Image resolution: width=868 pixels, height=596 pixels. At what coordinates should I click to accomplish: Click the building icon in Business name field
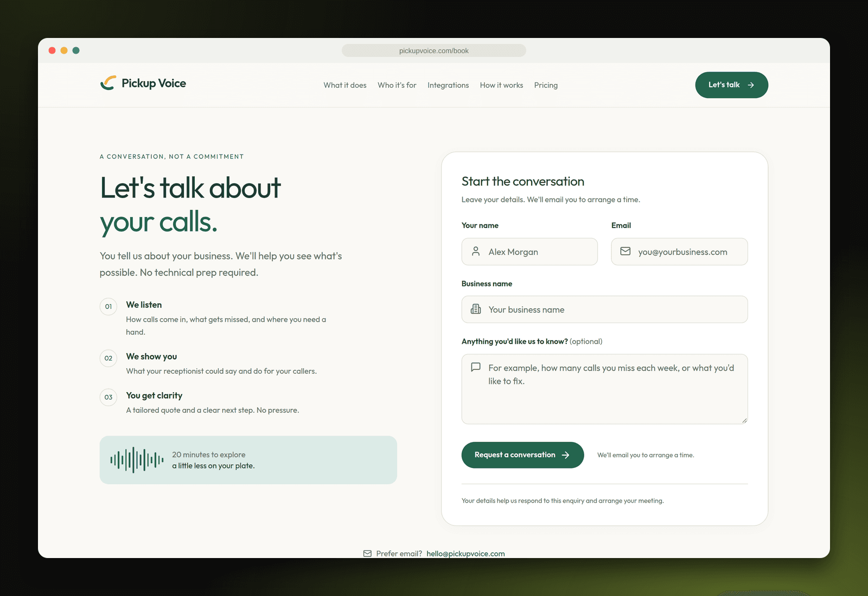(x=476, y=309)
